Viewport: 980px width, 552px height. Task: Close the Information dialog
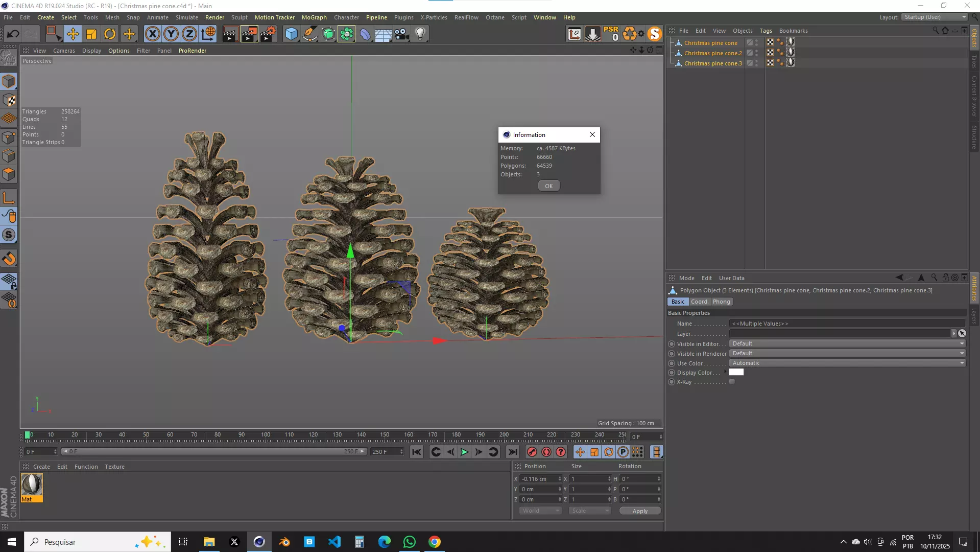[592, 134]
